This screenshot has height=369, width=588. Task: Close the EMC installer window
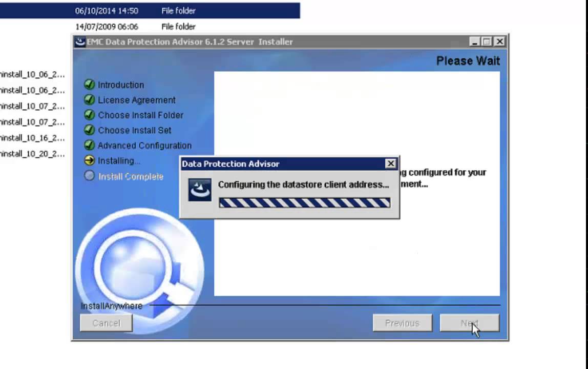point(499,42)
